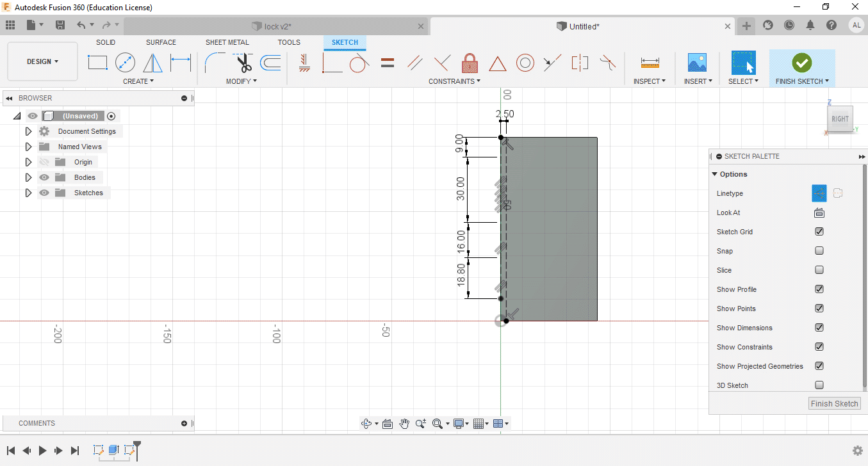The image size is (868, 466).
Task: Click the Finish Sketch button in Sketch Palette
Action: (835, 403)
